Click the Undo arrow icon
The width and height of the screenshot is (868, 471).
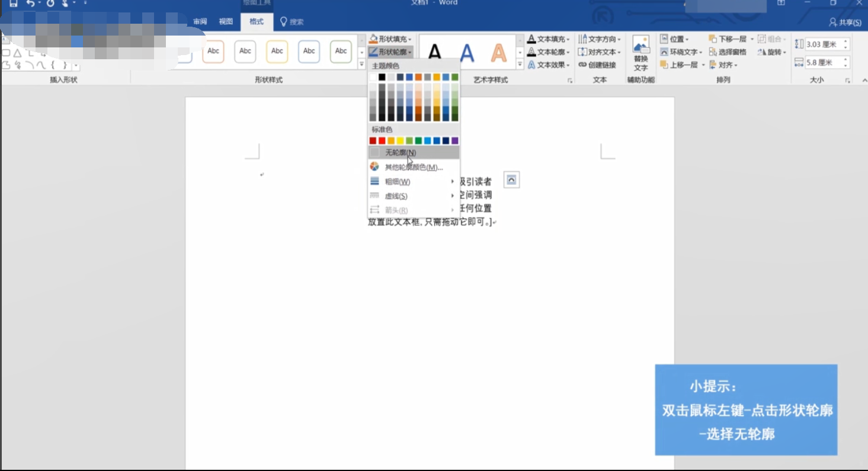(x=30, y=3)
